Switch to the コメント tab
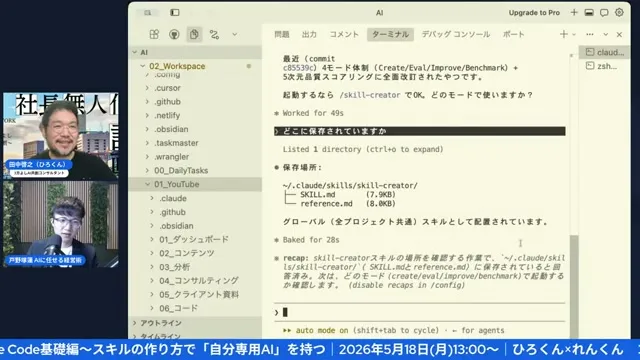The width and height of the screenshot is (640, 360). 344,34
